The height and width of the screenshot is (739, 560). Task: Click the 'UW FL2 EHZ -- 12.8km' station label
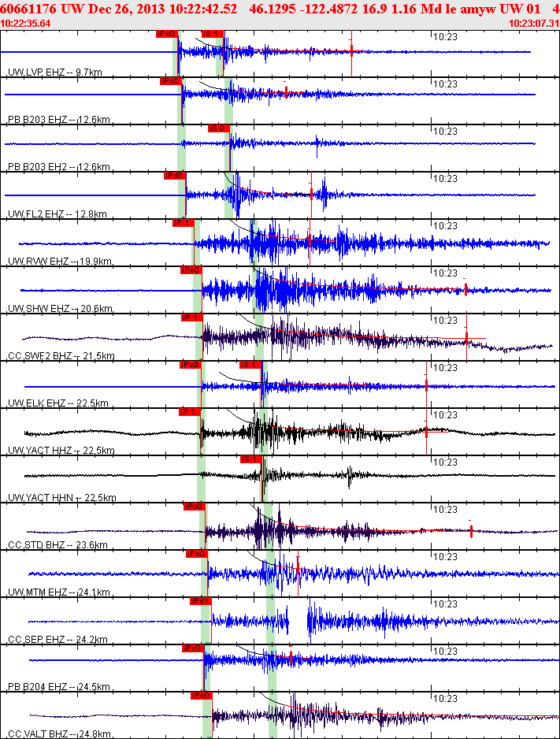click(x=57, y=214)
